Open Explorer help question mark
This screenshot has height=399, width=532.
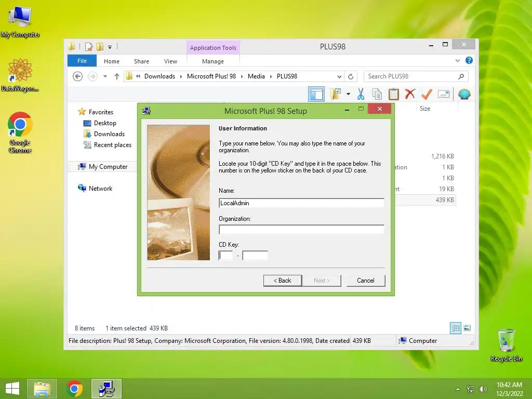(x=469, y=60)
